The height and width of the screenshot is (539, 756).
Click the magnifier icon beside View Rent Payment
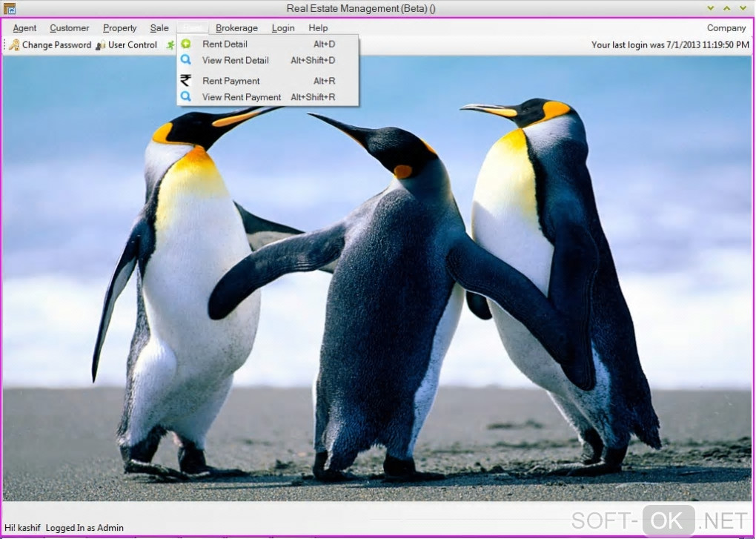coord(185,96)
